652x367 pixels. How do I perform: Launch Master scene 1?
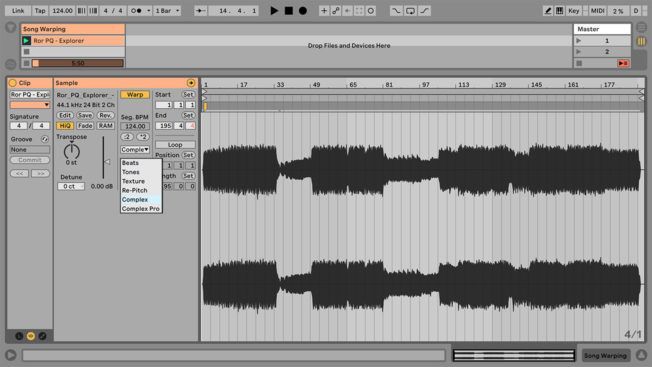[578, 41]
